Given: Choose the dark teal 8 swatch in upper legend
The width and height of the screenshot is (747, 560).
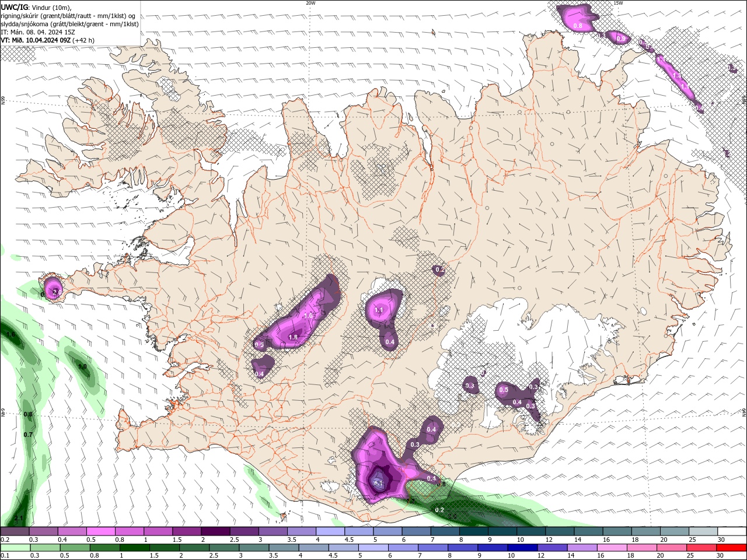Looking at the screenshot, I should coord(474,531).
